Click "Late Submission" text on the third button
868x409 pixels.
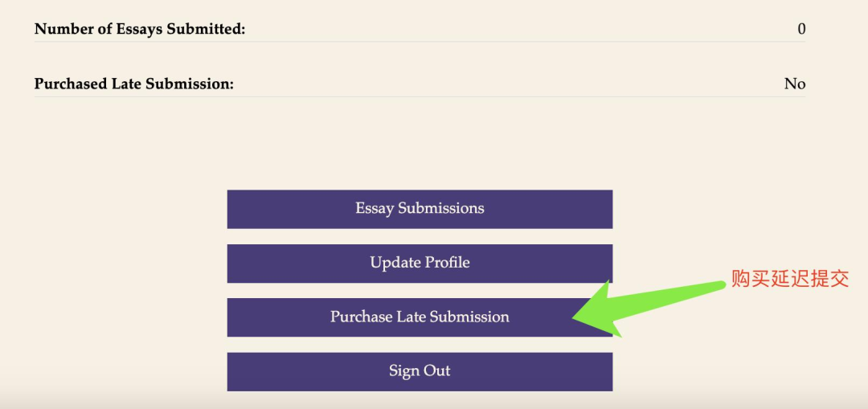452,317
